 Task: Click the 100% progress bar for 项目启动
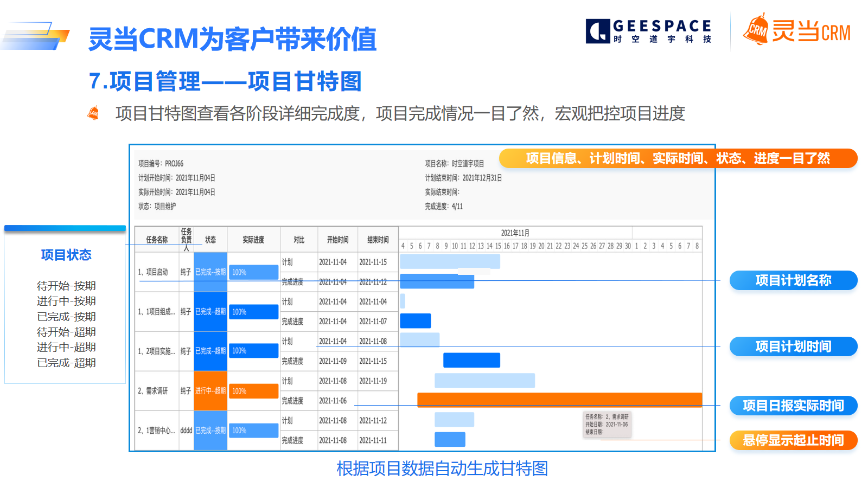[x=253, y=272]
